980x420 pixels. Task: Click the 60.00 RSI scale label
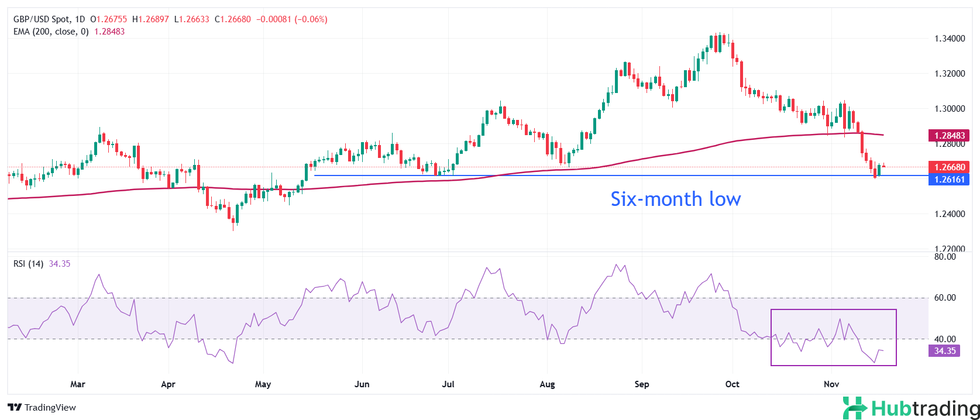coord(945,298)
